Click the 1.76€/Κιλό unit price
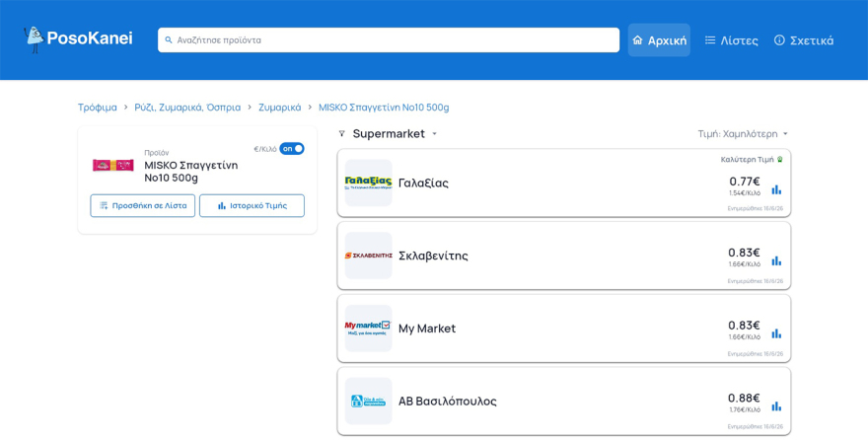Image resolution: width=868 pixels, height=440 pixels. tap(745, 410)
